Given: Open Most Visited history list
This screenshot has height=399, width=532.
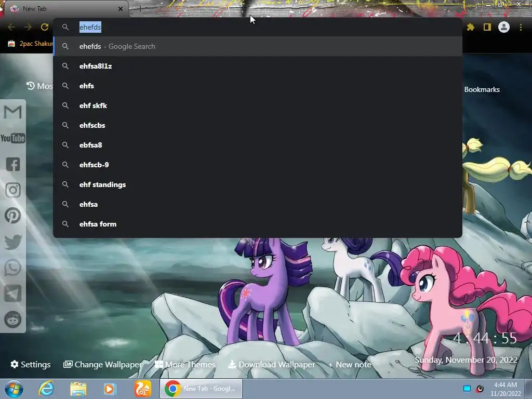Looking at the screenshot, I should pos(39,86).
